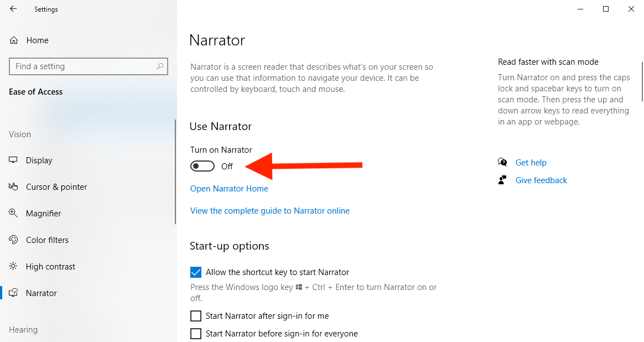Click the Ease of Access heading
The height and width of the screenshot is (342, 644).
point(36,92)
